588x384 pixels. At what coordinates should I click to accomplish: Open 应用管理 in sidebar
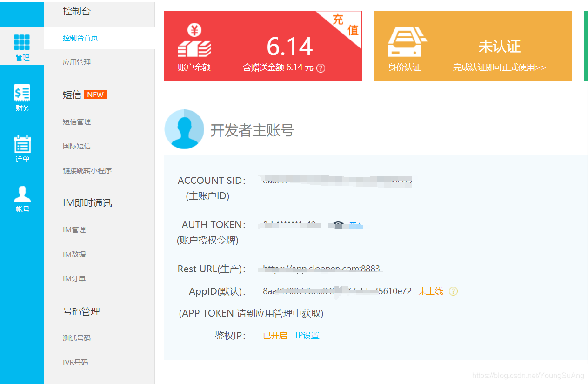click(x=77, y=62)
